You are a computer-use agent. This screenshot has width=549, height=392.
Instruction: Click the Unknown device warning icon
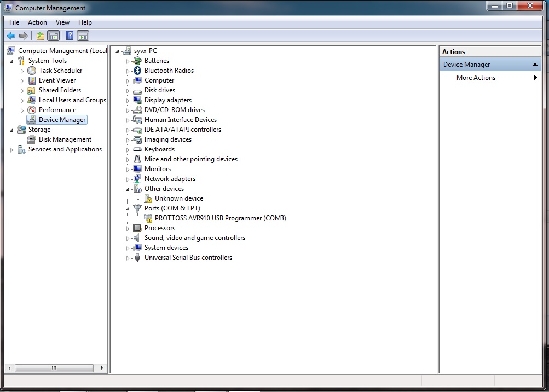coord(148,198)
